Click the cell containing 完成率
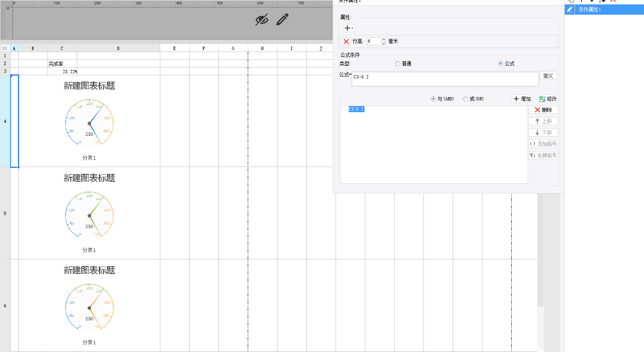Screen dimensions: 644x352 [62, 63]
